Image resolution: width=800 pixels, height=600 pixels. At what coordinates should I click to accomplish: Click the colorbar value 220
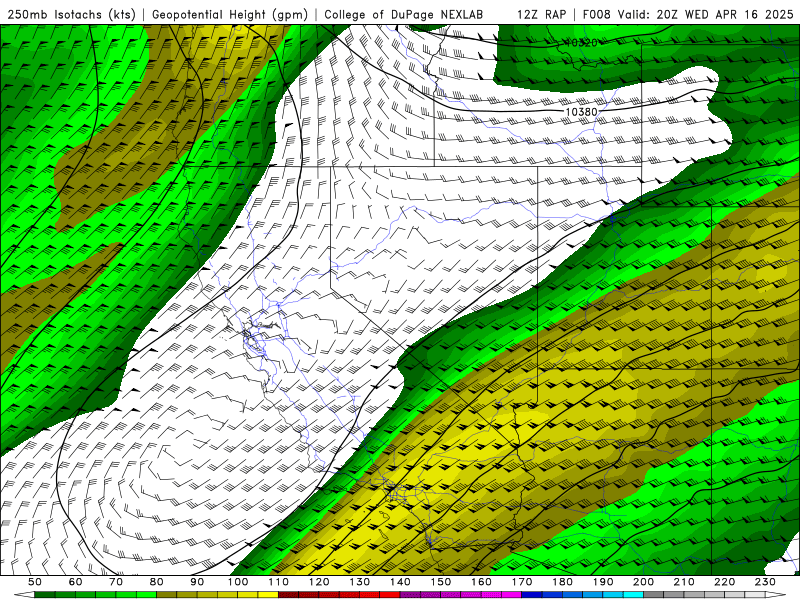click(724, 582)
